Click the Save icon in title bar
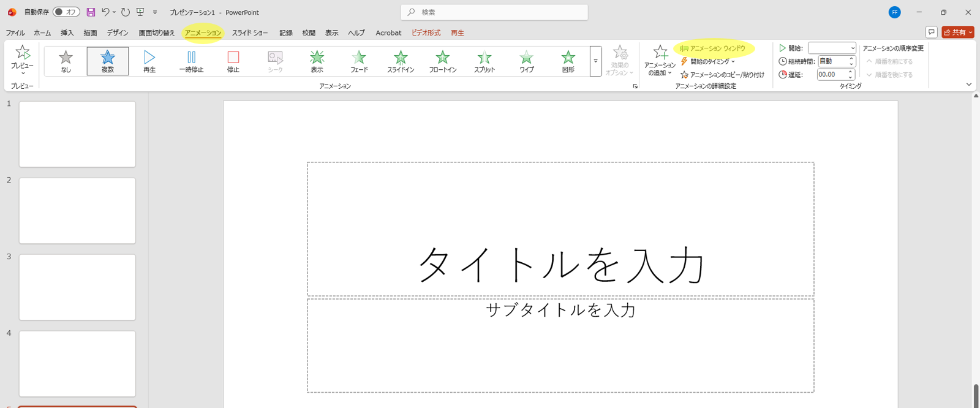 [91, 12]
